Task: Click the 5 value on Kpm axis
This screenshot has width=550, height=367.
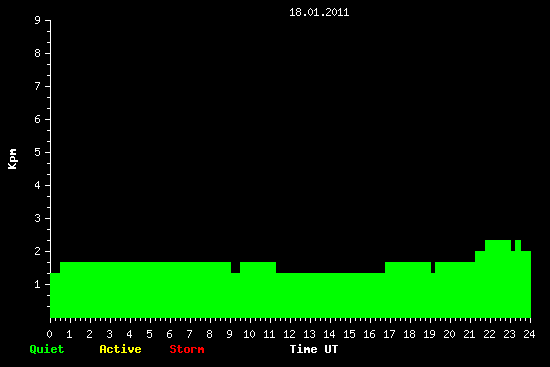Action: [x=37, y=152]
